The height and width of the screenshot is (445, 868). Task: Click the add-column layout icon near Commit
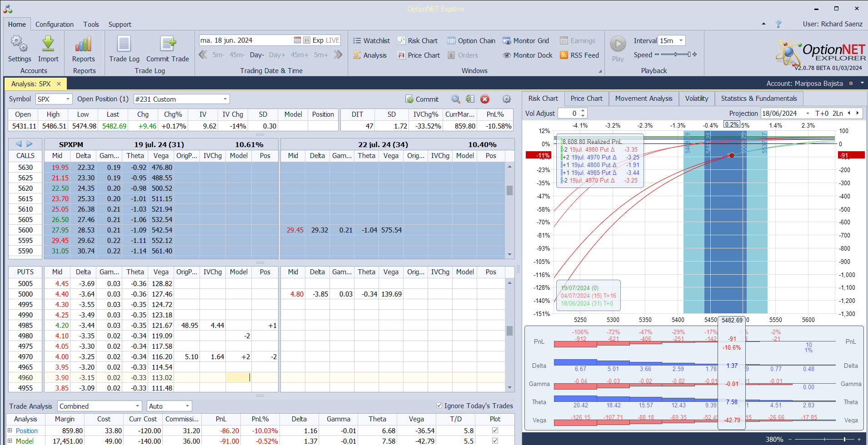pos(470,99)
